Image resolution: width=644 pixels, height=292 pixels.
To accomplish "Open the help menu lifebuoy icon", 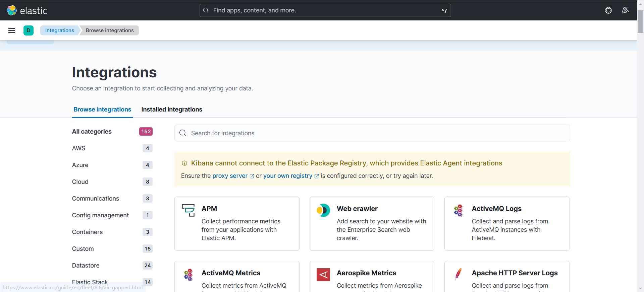I will pos(608,10).
